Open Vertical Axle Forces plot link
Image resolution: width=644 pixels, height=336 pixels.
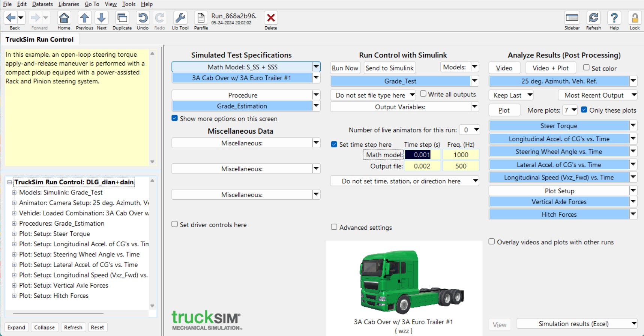[559, 202]
